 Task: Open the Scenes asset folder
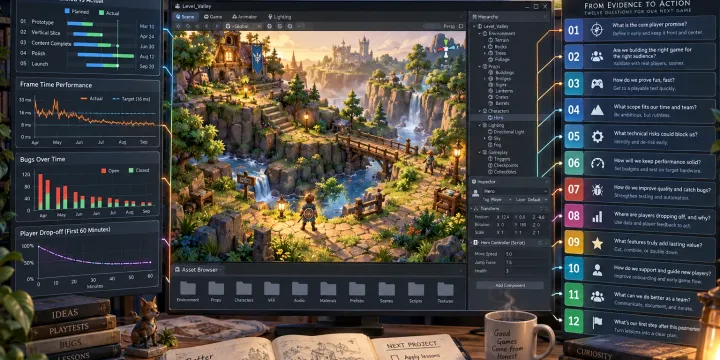[x=386, y=291]
